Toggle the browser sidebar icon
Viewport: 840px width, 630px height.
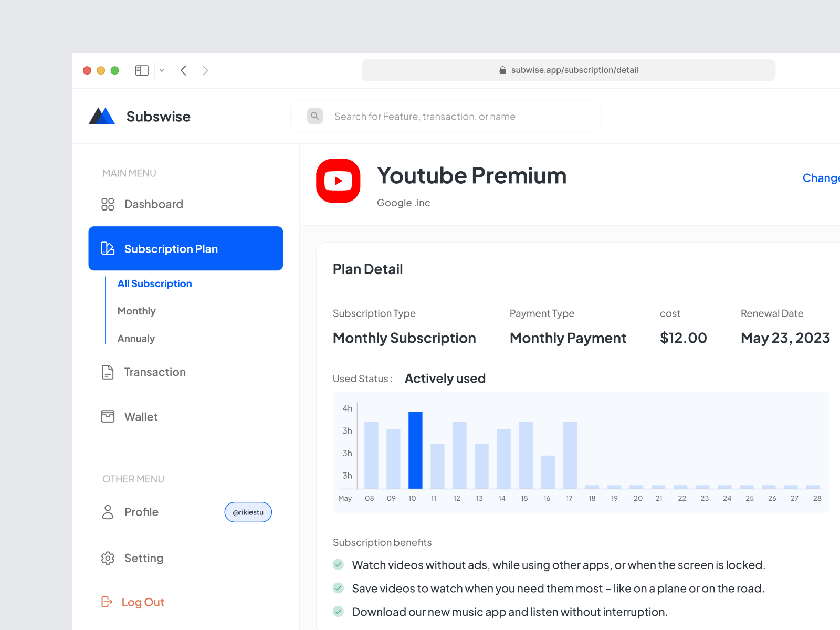142,70
